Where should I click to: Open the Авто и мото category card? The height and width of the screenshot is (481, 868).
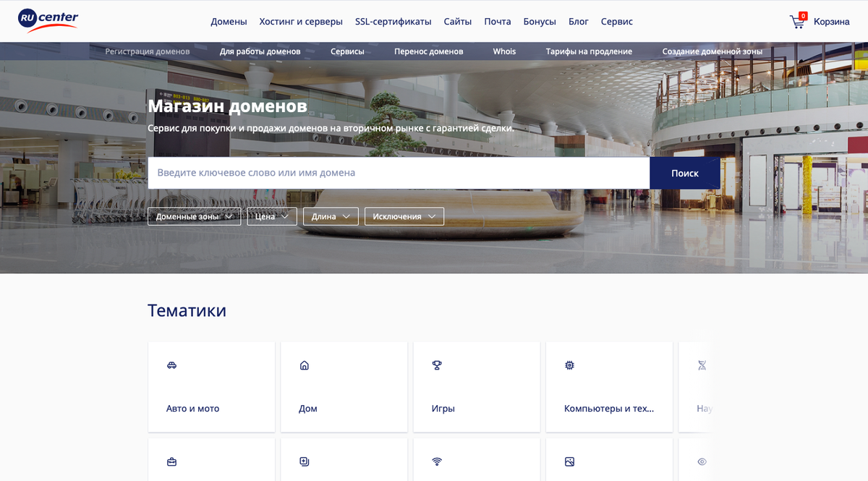coord(211,387)
